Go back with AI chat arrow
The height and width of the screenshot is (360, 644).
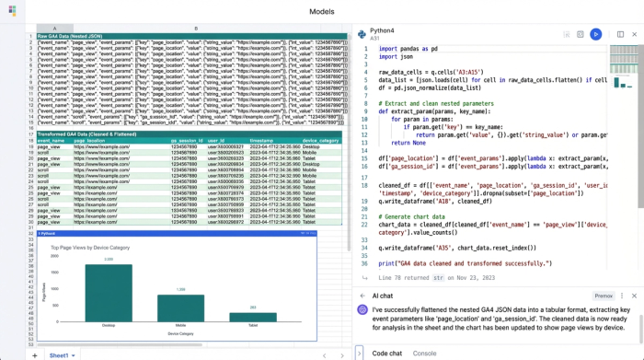pos(362,296)
